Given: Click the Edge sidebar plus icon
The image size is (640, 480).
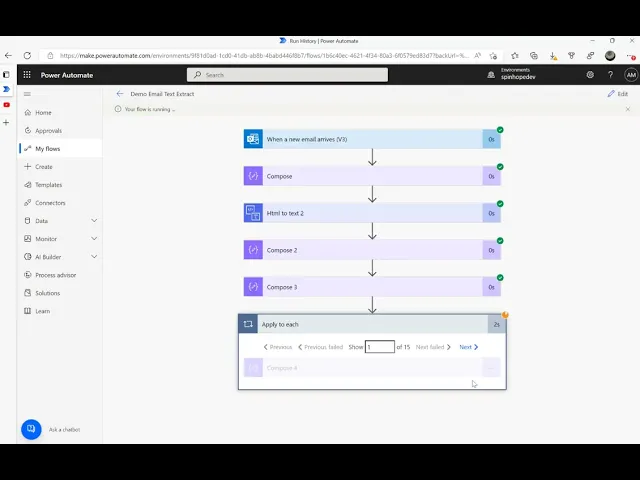Looking at the screenshot, I should [x=6, y=122].
